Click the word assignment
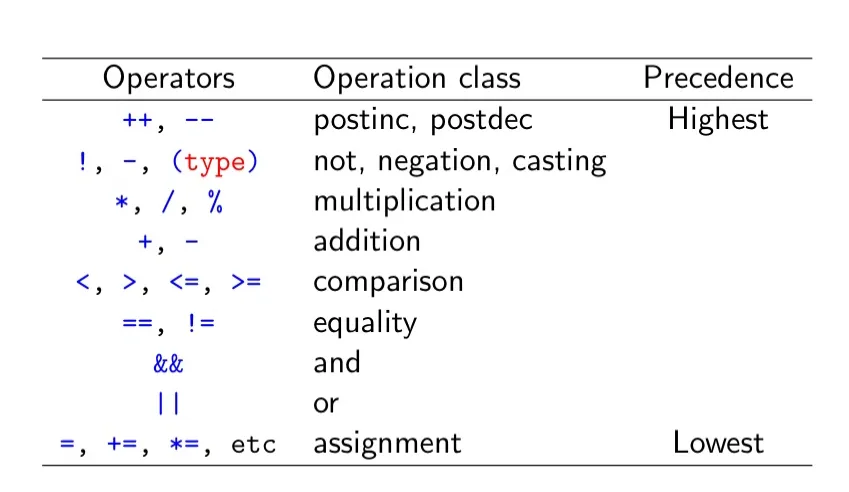 click(387, 444)
